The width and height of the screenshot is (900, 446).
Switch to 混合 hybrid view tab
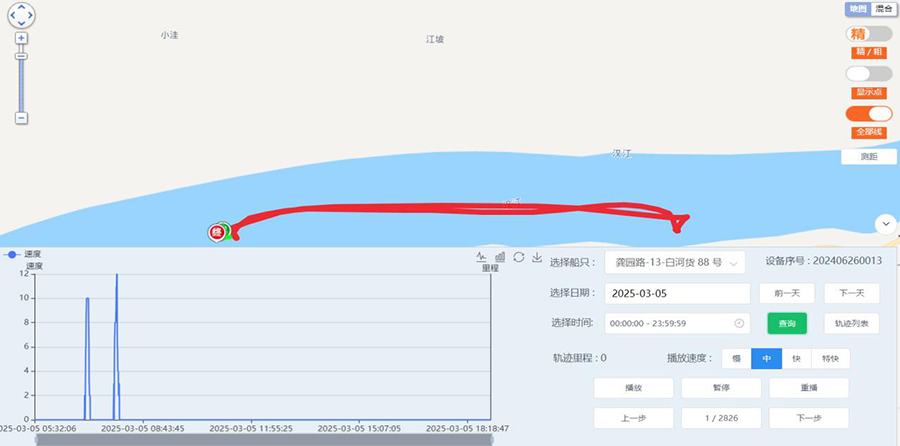[883, 9]
